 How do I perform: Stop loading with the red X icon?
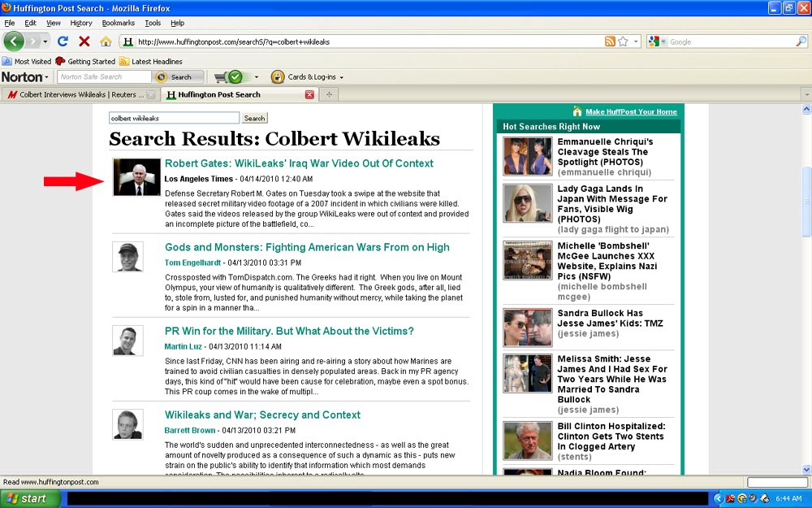[x=84, y=41]
